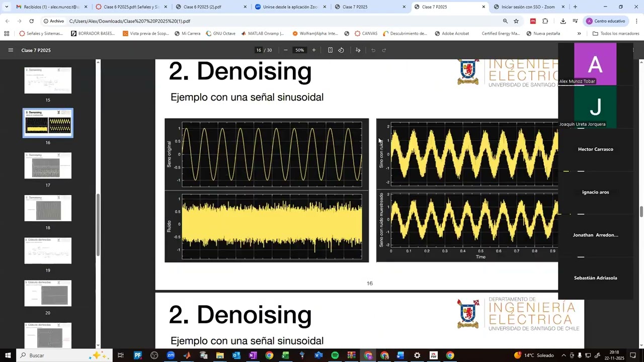Viewport: 644px width, 362px height.
Task: Expand the bookmarks overflow chevron
Action: coord(579,34)
